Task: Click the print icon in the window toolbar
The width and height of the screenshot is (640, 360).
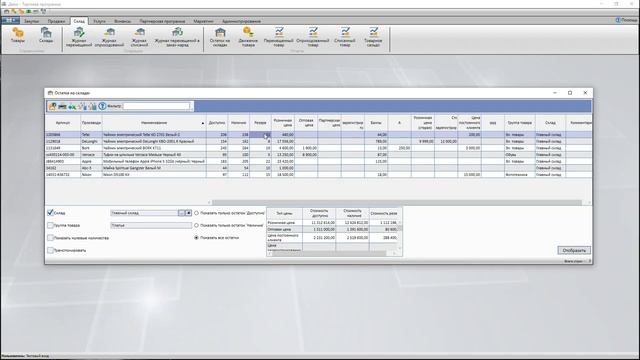Action: (x=62, y=107)
